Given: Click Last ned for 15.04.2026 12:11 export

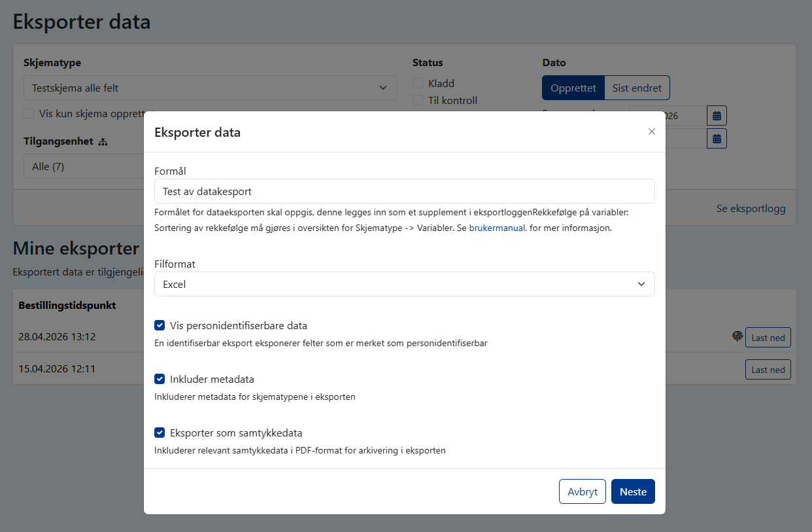Looking at the screenshot, I should tap(768, 370).
